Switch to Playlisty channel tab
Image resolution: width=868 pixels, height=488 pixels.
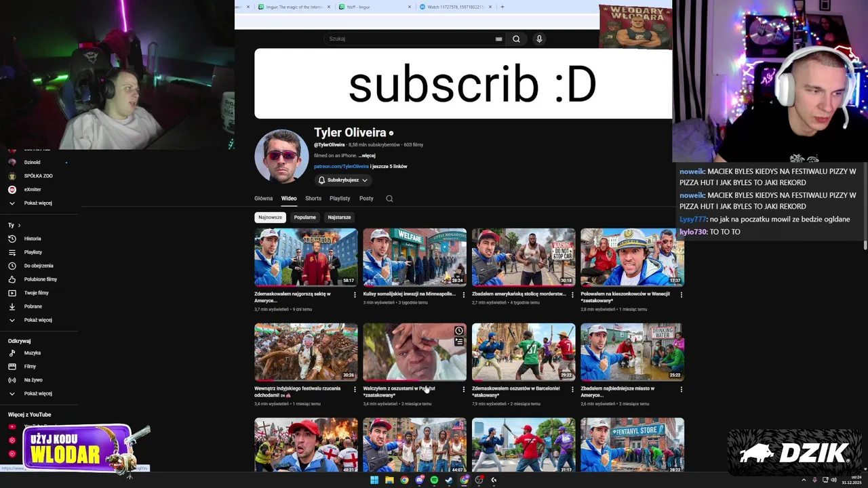(340, 199)
